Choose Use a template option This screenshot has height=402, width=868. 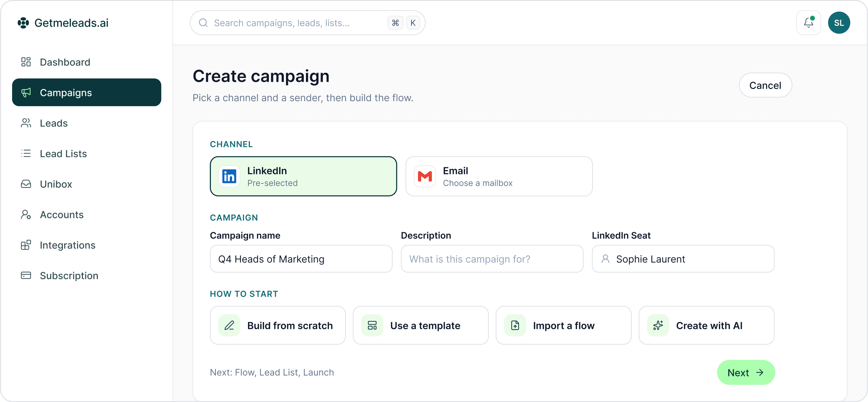click(x=421, y=325)
